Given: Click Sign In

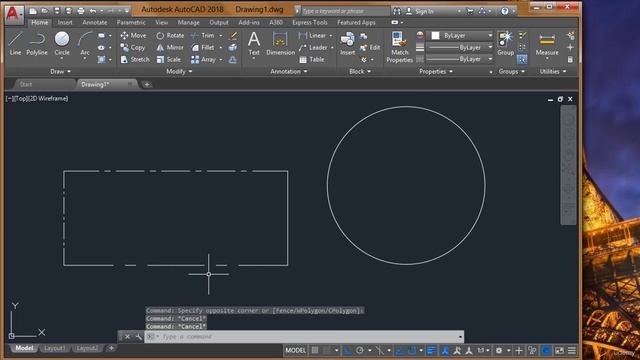Looking at the screenshot, I should click(424, 11).
